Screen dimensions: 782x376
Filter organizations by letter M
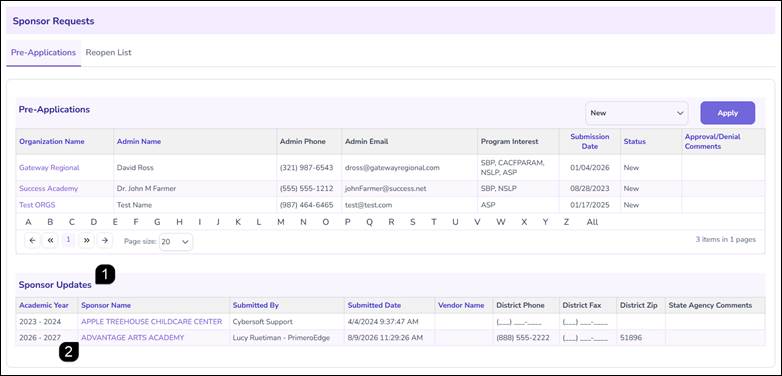coord(281,222)
